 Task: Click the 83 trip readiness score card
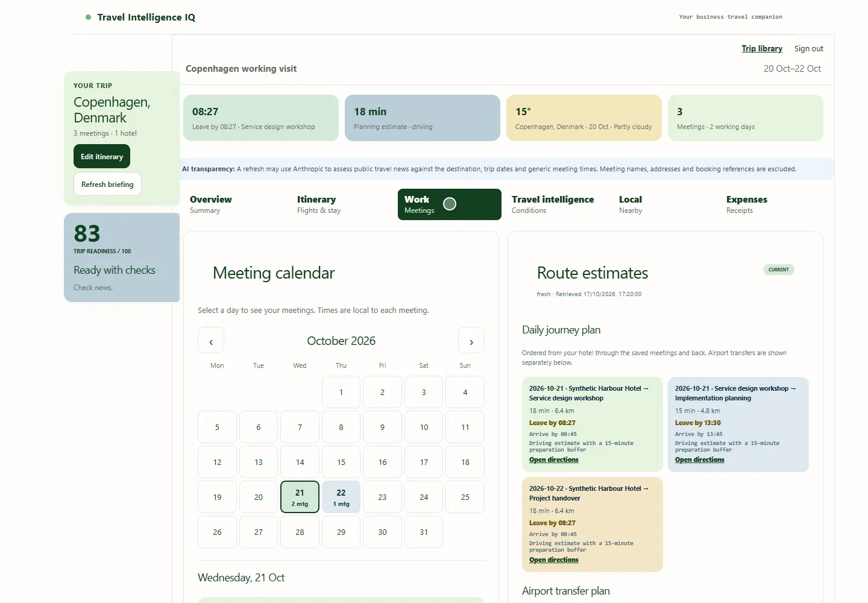tap(122, 257)
